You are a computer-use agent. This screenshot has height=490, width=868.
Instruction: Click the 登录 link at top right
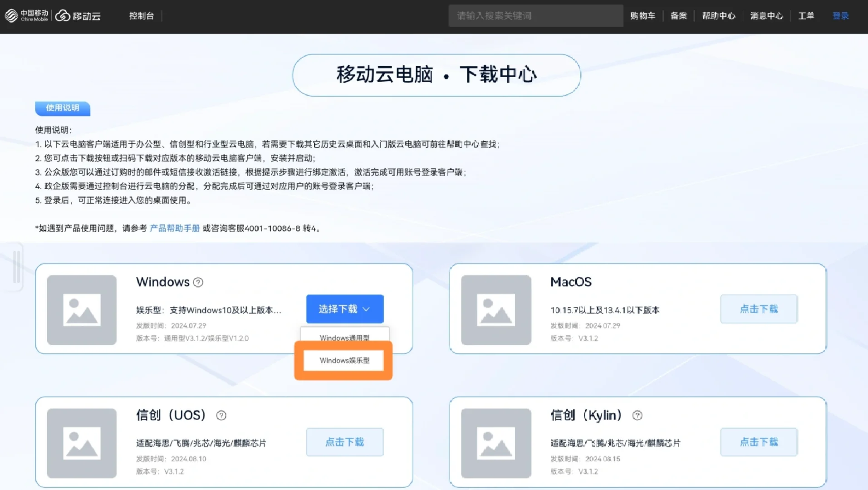click(840, 15)
